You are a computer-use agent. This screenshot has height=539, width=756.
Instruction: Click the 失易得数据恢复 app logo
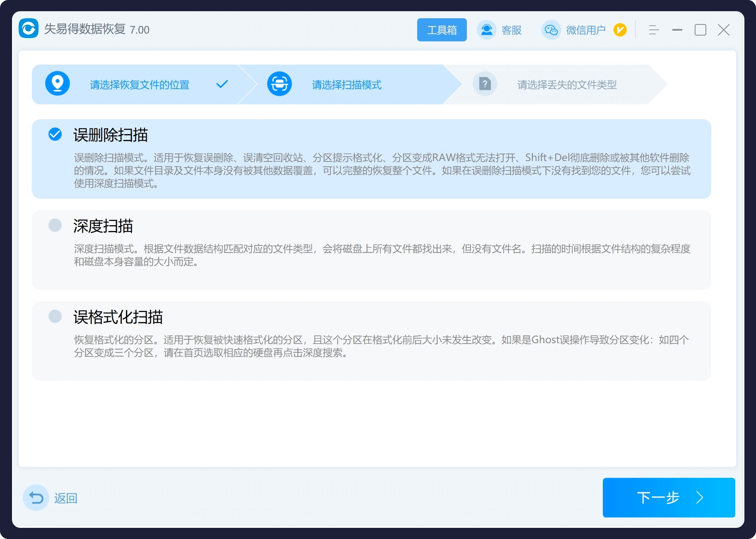(29, 29)
